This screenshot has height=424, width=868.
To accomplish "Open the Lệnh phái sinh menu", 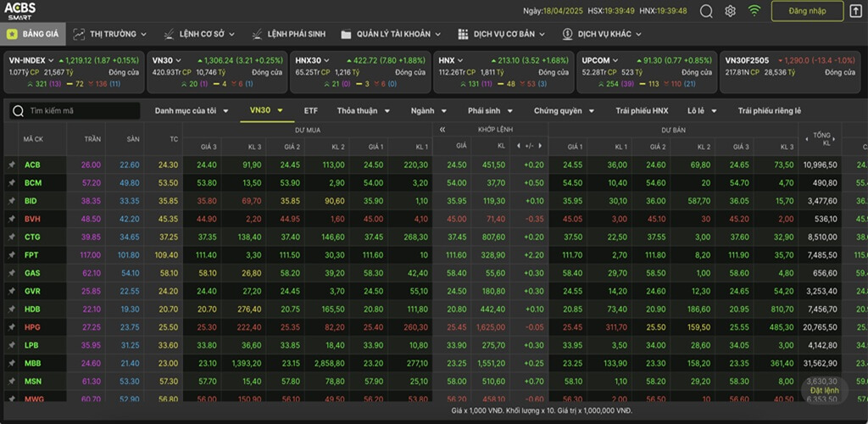I will point(291,34).
